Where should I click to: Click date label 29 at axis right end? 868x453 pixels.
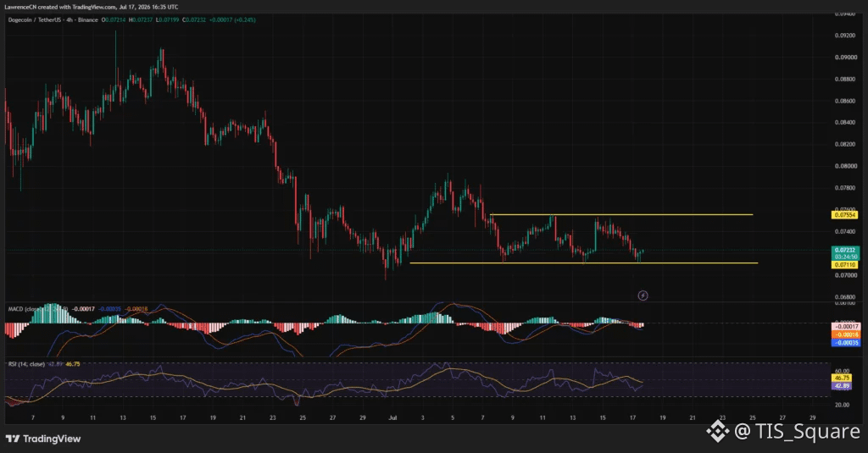pyautogui.click(x=812, y=418)
